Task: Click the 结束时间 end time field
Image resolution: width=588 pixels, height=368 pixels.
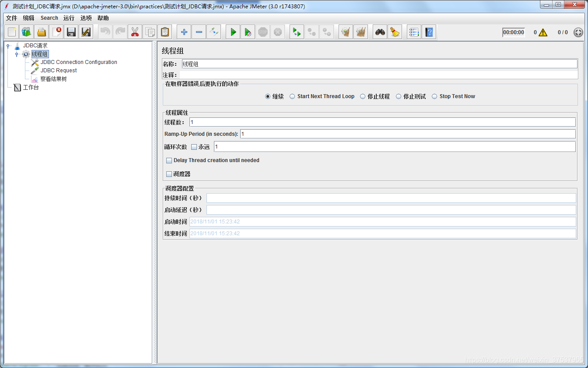Action: click(382, 234)
